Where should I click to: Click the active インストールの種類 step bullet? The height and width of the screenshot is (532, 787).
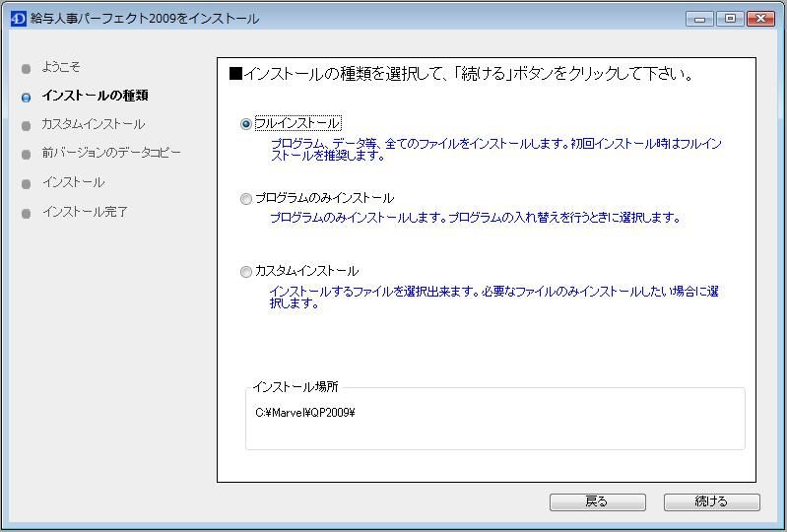point(27,98)
